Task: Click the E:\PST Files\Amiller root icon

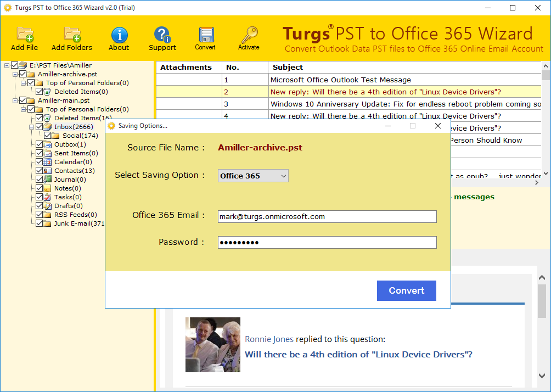Action: tap(23, 65)
